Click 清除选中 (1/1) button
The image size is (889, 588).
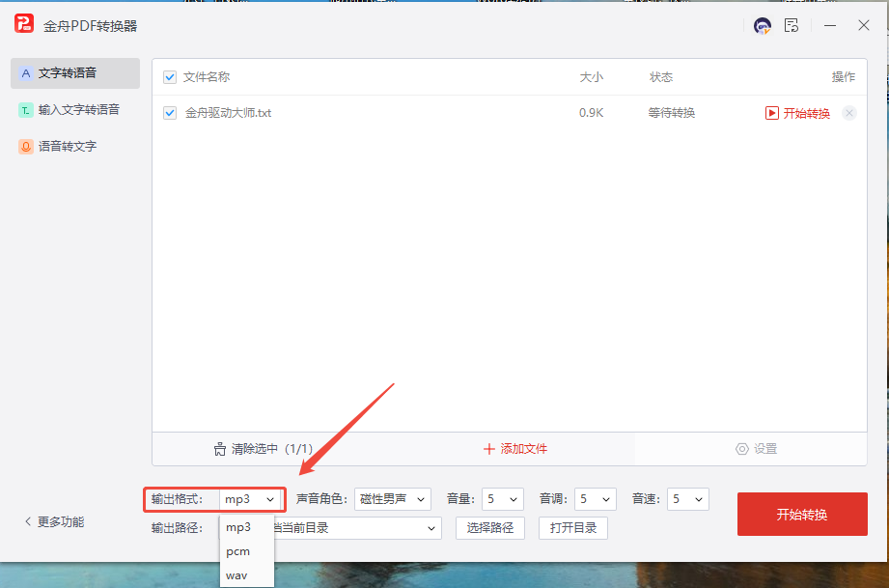coord(264,449)
